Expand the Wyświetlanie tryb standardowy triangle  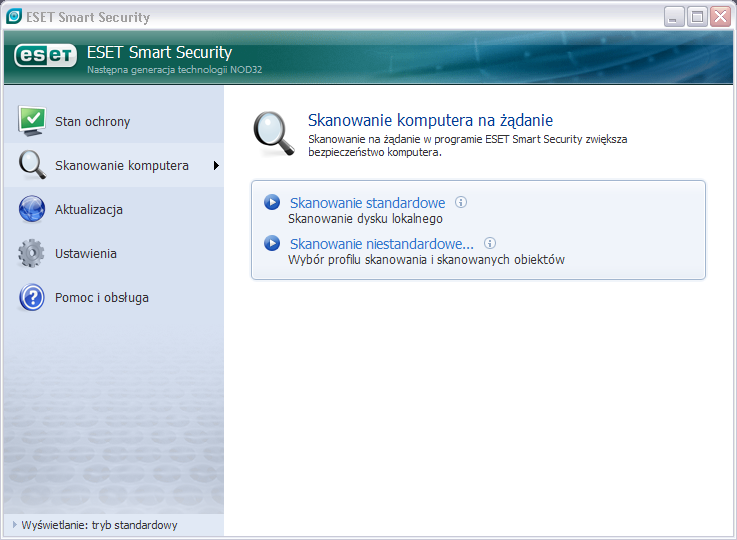coord(15,524)
